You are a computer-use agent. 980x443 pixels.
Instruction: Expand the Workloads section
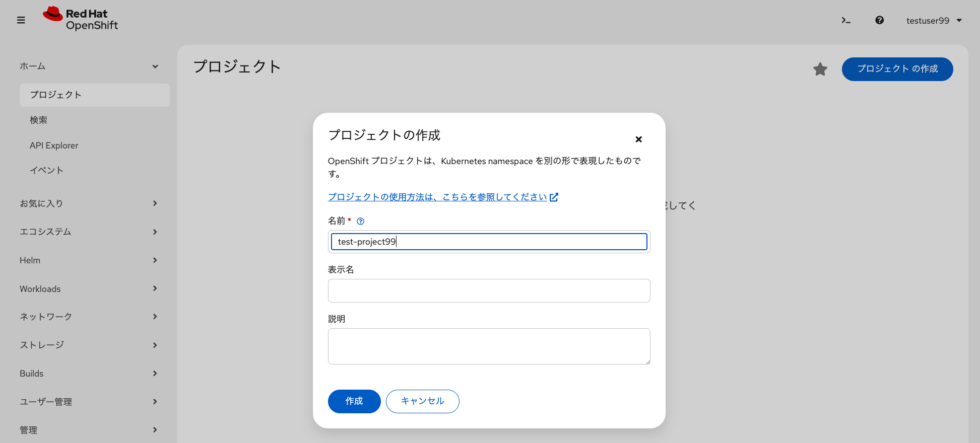coord(89,288)
